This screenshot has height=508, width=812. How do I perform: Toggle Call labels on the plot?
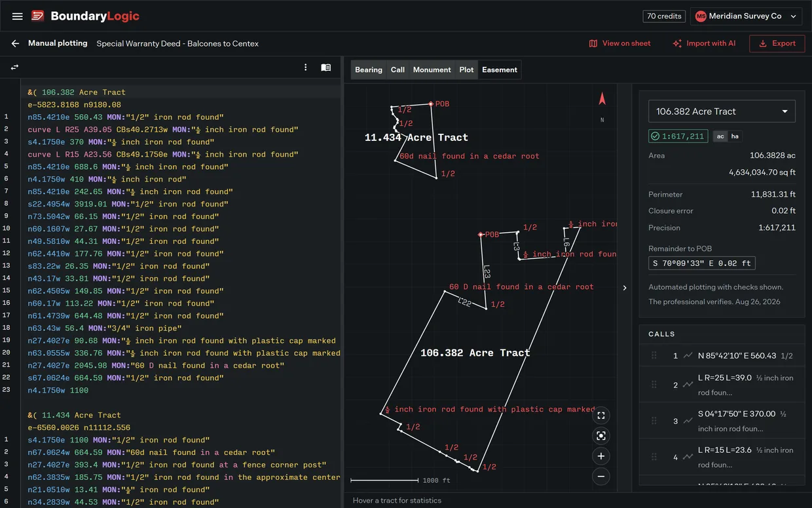click(x=397, y=69)
